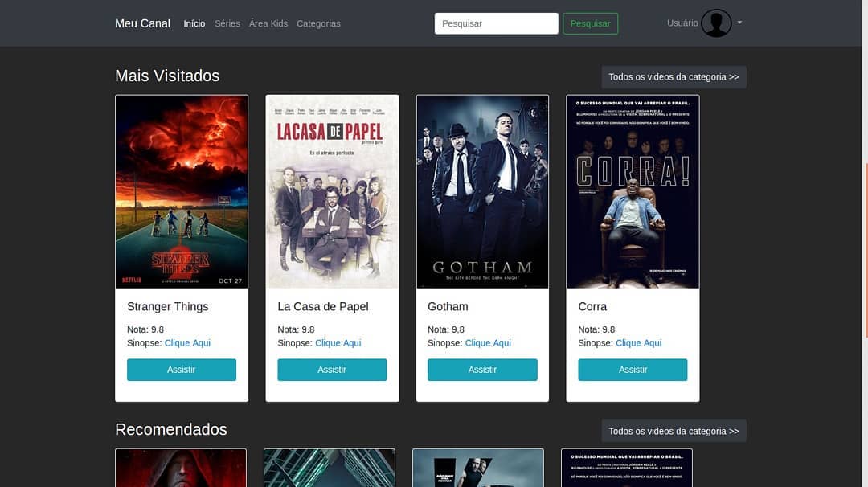Click the Gotham card title
Viewport: 868px width, 487px height.
coord(448,307)
